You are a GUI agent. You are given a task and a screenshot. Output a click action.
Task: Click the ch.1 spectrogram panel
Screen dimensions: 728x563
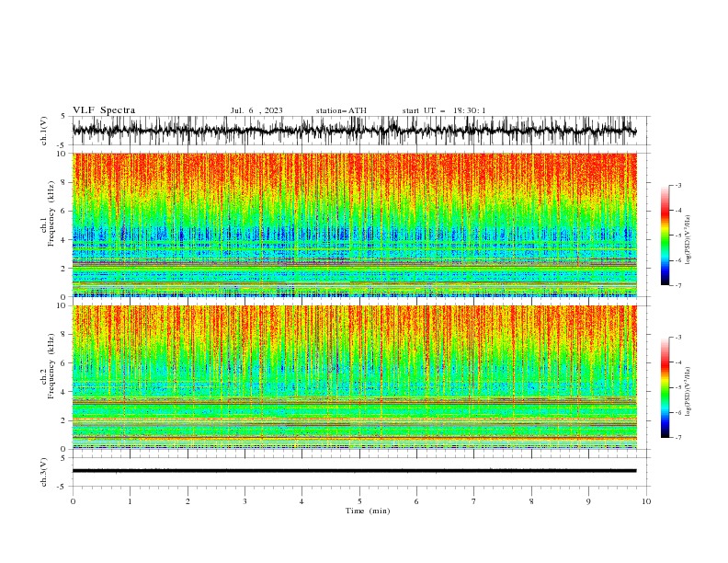[x=354, y=224]
